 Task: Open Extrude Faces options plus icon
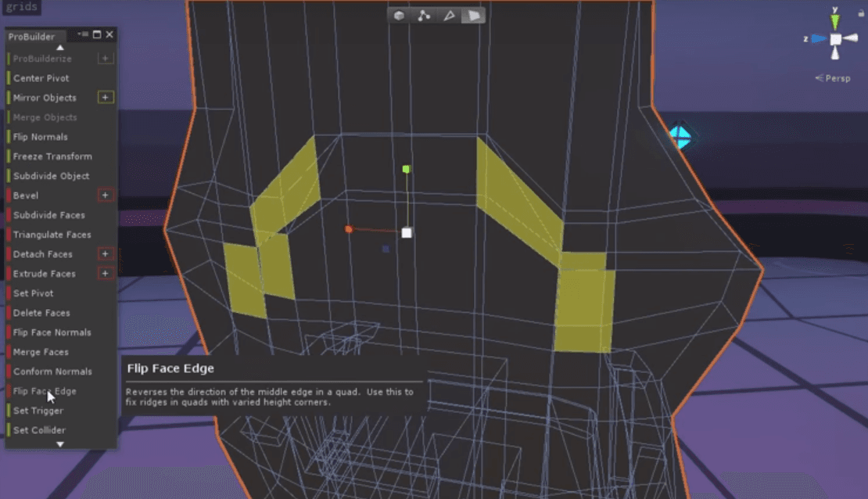point(106,273)
